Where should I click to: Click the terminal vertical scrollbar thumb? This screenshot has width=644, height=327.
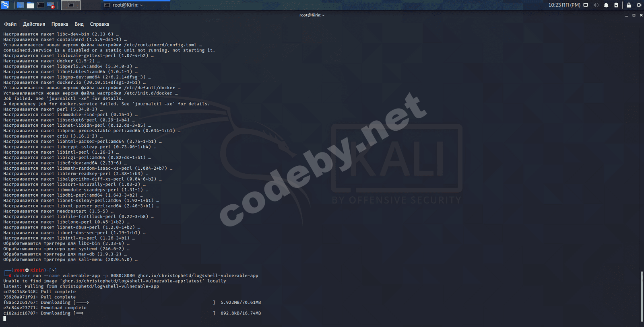[642, 297]
